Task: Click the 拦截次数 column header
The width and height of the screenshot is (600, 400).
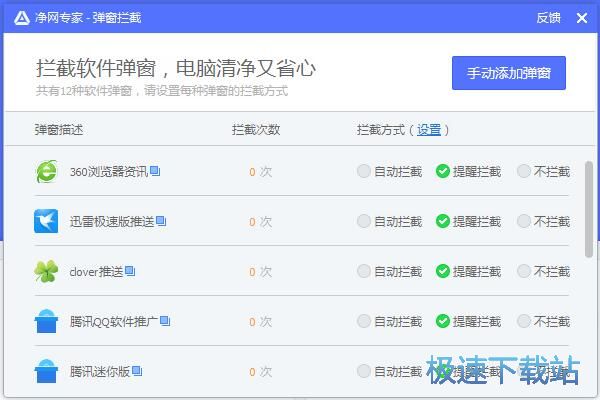Action: (256, 130)
